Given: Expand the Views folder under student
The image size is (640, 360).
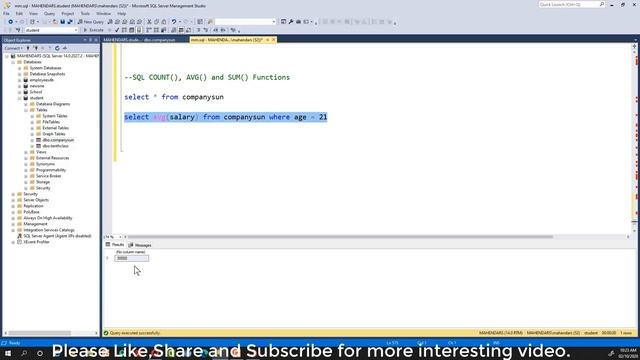Looking at the screenshot, I should 26,152.
